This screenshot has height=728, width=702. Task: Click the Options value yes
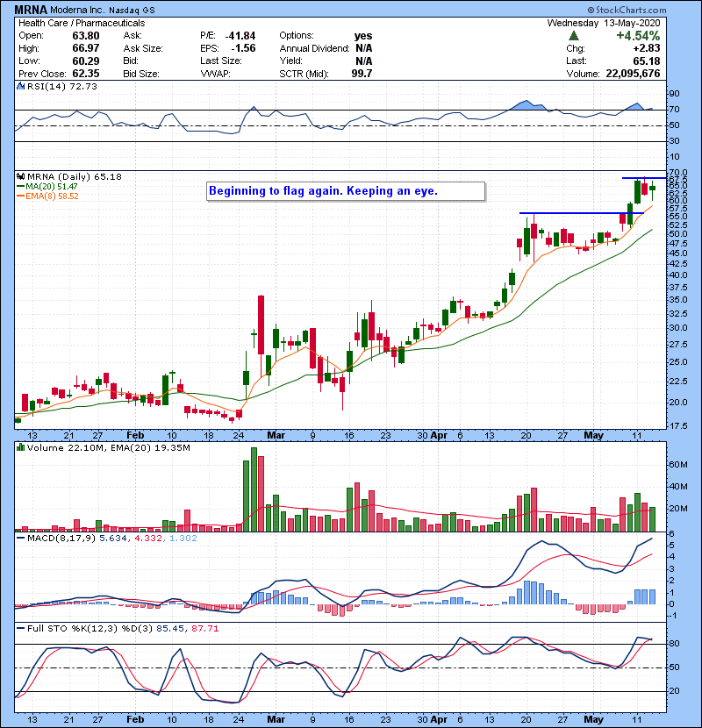pos(363,36)
